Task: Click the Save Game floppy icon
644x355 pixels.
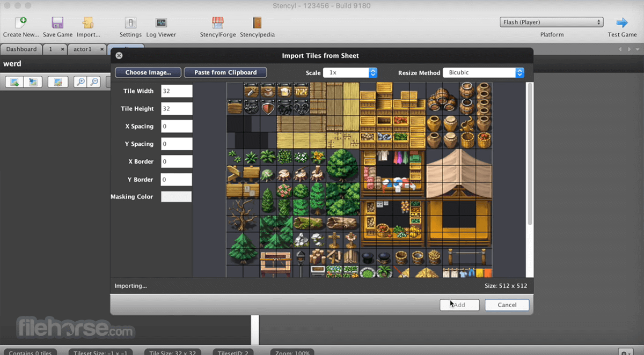Action: pos(57,23)
